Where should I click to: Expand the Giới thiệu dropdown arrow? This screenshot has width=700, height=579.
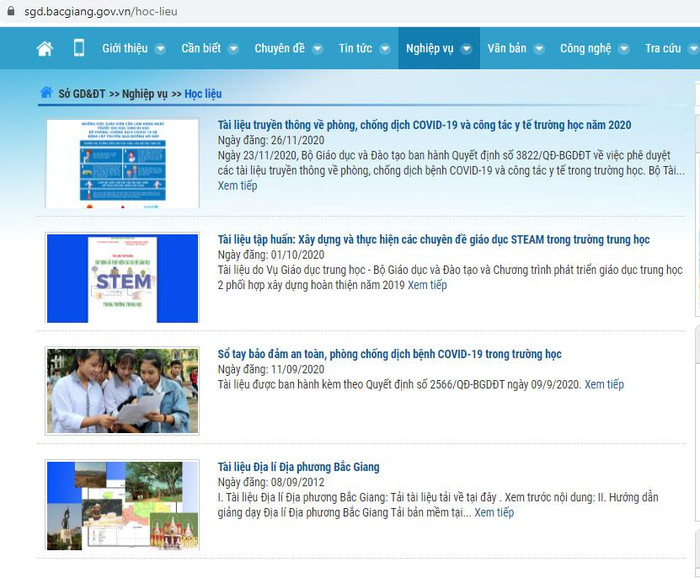161,48
